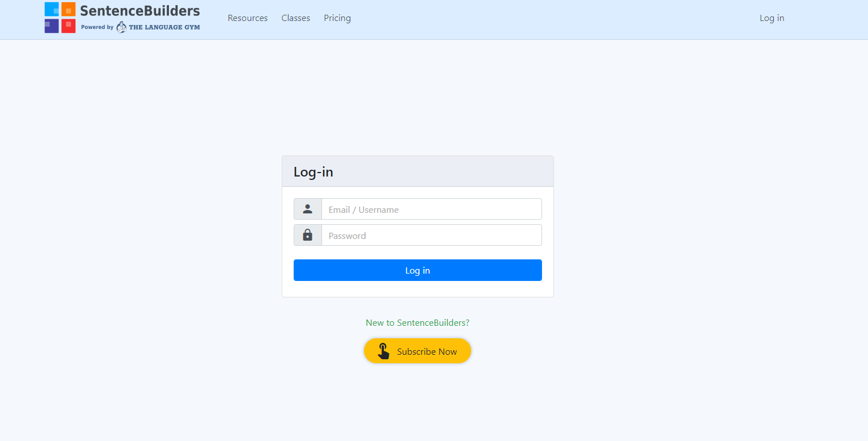Click the yellow Subscribe Now button
Viewport: 868px width, 441px height.
click(x=417, y=351)
